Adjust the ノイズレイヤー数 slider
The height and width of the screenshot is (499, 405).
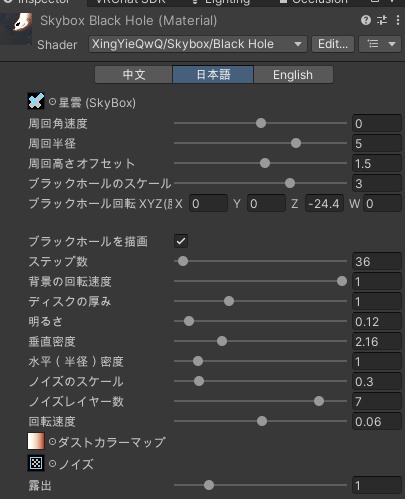click(x=260, y=401)
